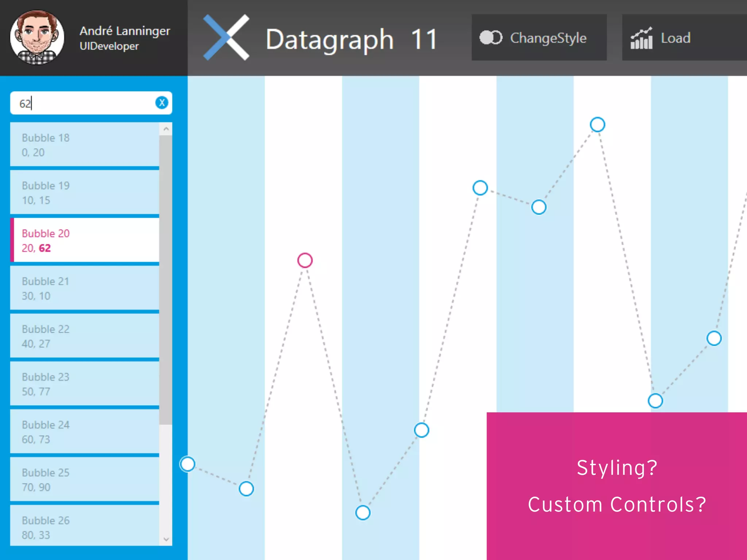Viewport: 747px width, 560px height.
Task: Toggle the ChangeStyle switch icon
Action: [491, 38]
